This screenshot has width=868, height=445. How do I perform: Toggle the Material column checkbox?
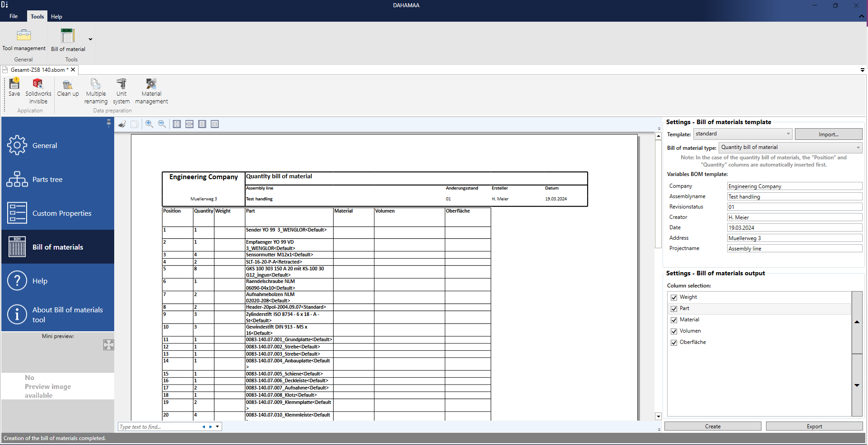[x=674, y=320]
